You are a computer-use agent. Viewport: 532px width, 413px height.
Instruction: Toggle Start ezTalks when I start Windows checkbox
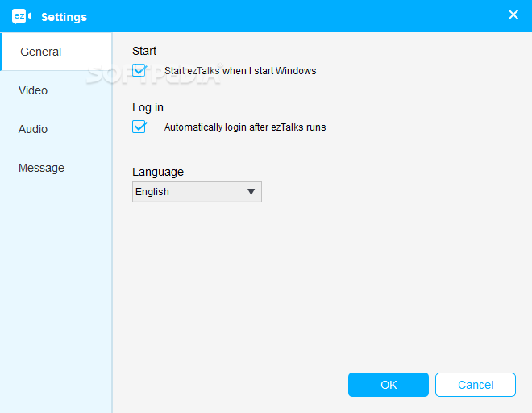139,70
